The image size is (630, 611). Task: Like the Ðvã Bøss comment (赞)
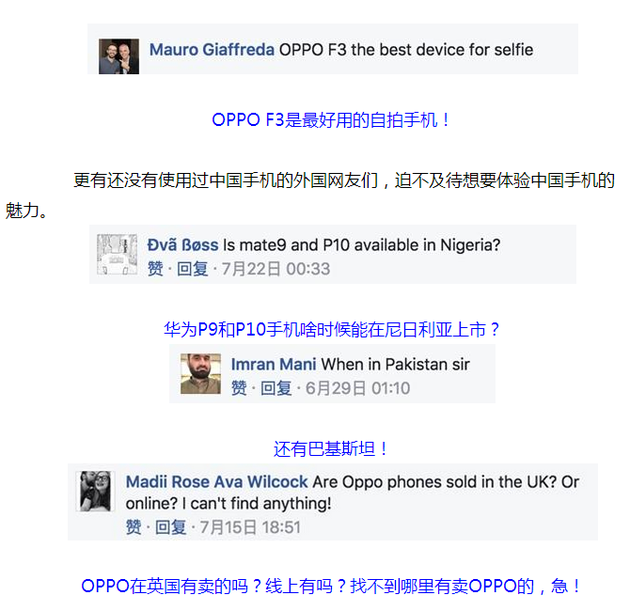click(x=155, y=269)
